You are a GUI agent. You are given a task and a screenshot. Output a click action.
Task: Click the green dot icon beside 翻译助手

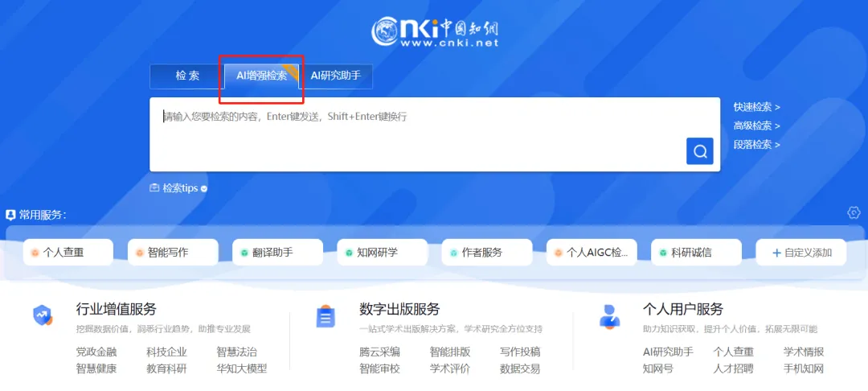click(244, 253)
